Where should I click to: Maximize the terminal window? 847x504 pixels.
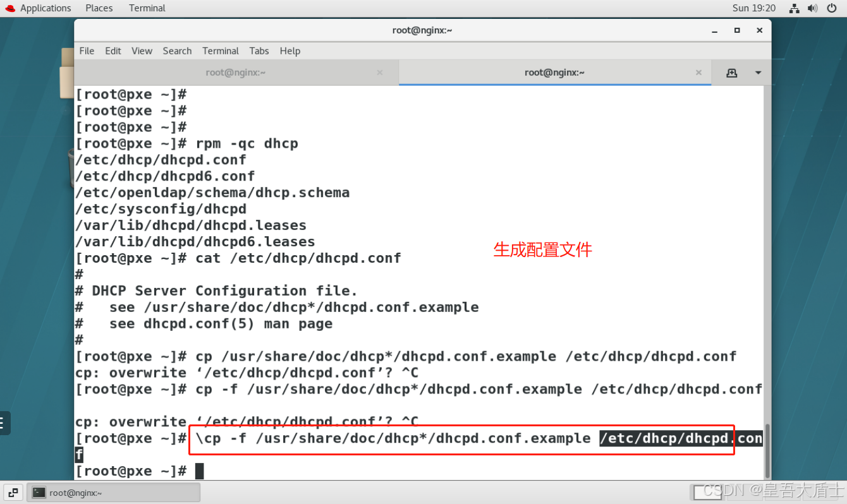pyautogui.click(x=737, y=30)
